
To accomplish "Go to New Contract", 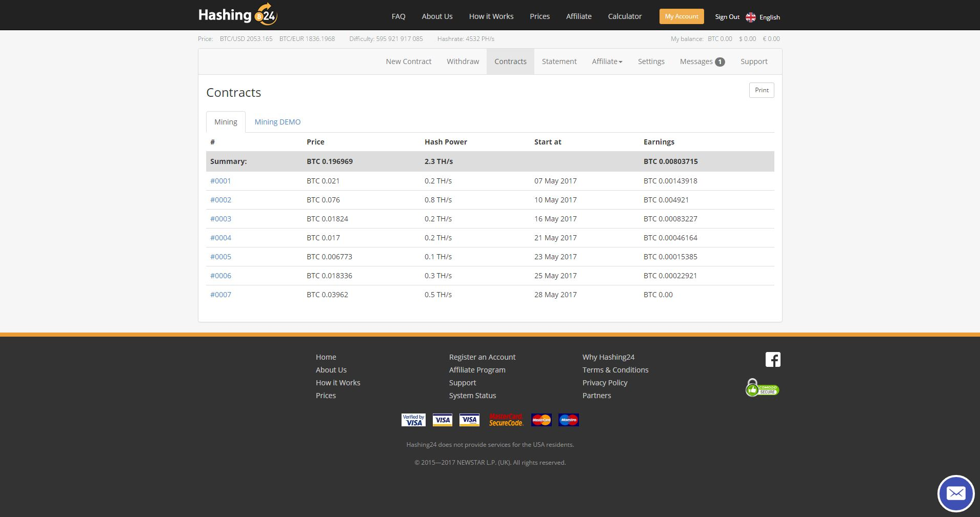I will click(409, 61).
